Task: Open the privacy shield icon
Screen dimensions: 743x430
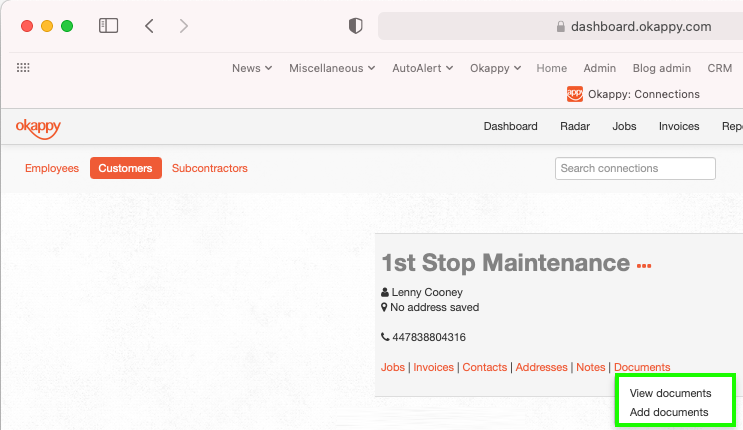Action: [356, 26]
